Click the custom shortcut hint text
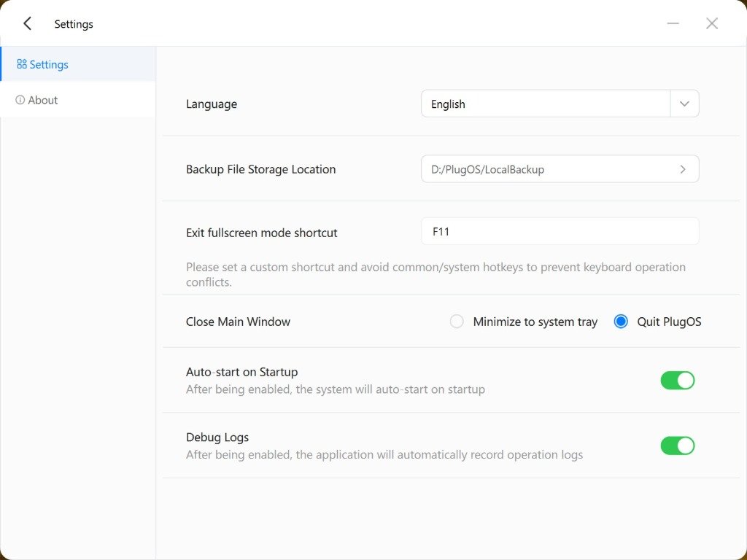Screen dimensions: 747x560 point(436,274)
